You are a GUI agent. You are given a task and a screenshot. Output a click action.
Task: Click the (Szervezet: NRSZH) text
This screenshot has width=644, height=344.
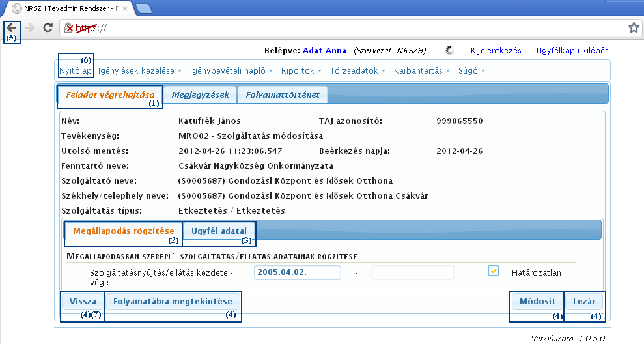(390, 51)
